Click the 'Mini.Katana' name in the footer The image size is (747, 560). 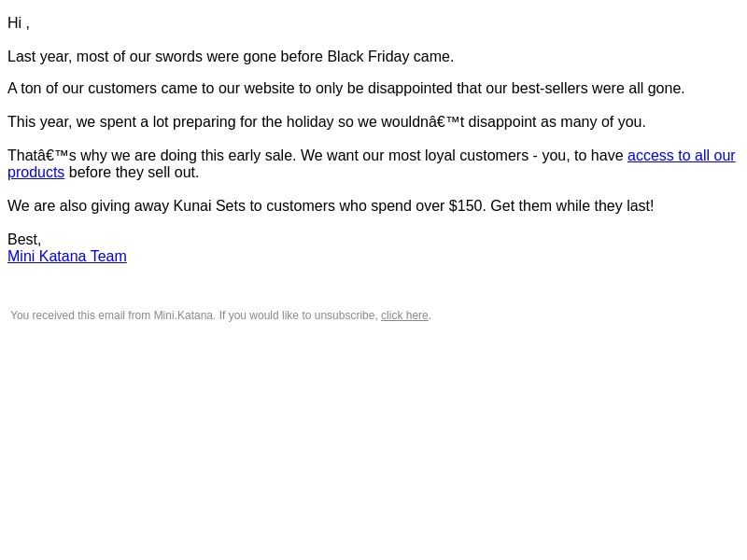(x=183, y=315)
